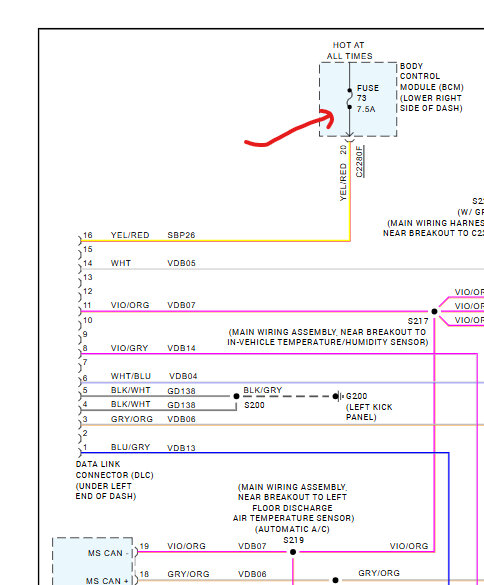The image size is (484, 585).
Task: Click the WHT wire label at pin 14
Action: 121,263
